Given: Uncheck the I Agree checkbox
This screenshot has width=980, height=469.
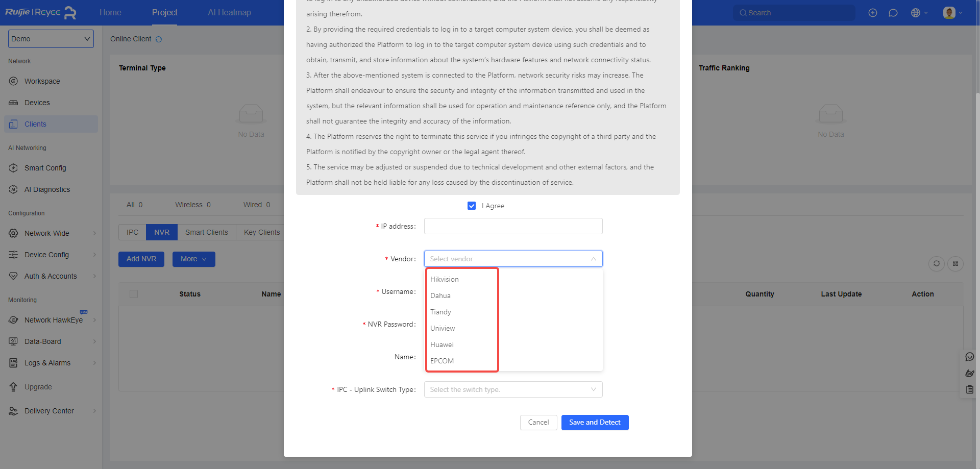Looking at the screenshot, I should 472,206.
